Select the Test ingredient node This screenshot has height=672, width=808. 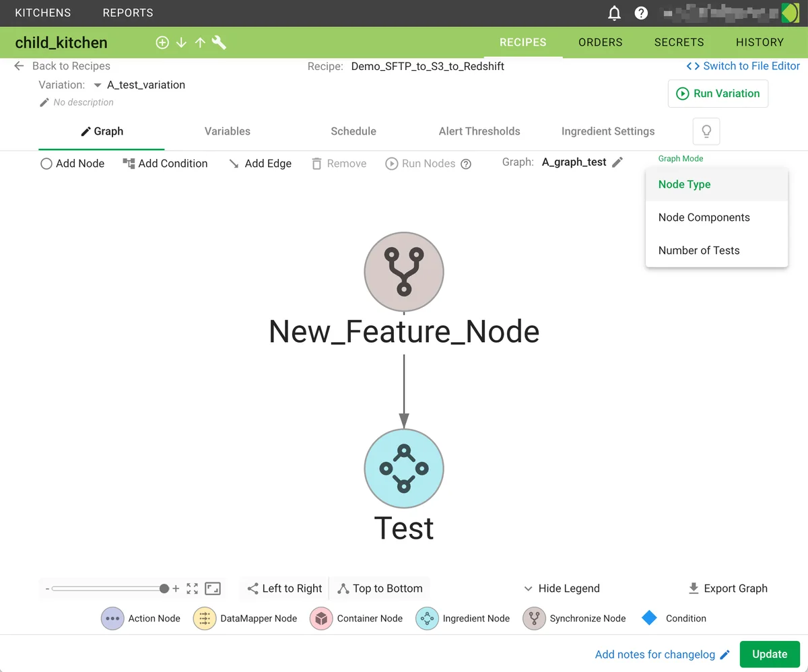click(404, 469)
